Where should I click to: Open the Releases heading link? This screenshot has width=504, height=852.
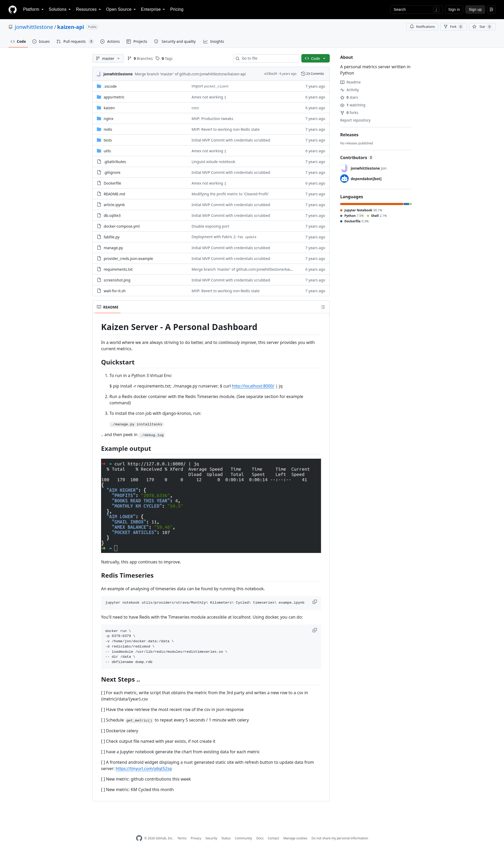[x=349, y=135]
